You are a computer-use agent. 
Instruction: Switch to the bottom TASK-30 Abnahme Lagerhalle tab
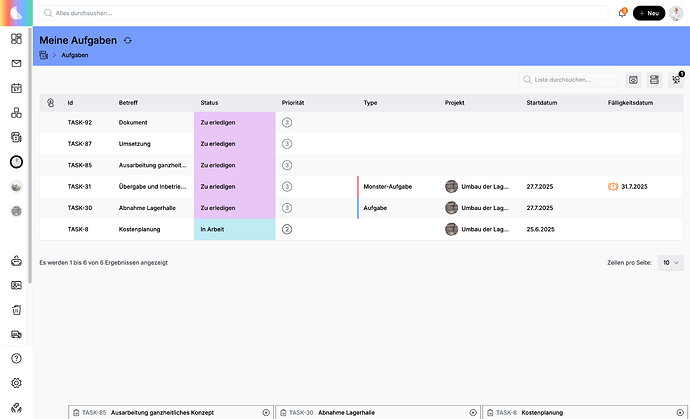377,412
